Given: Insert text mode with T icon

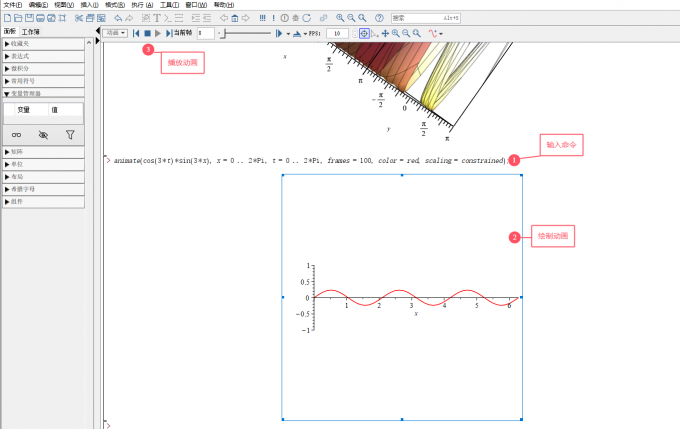Looking at the screenshot, I should 157,18.
